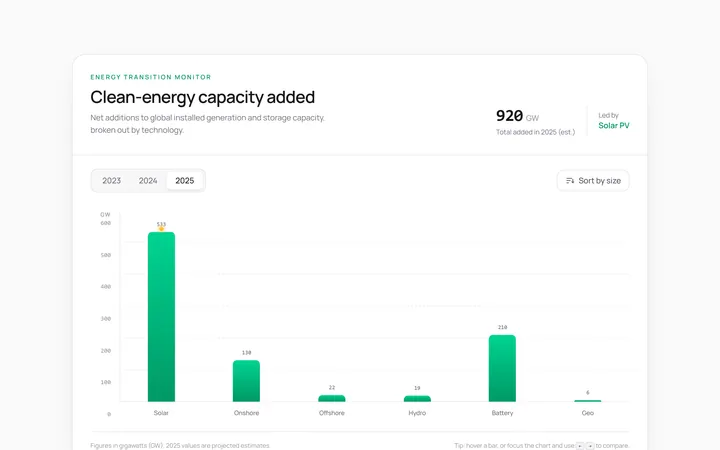Click the sort icon in Sort by size
Viewport: 720px width, 450px height.
[570, 181]
